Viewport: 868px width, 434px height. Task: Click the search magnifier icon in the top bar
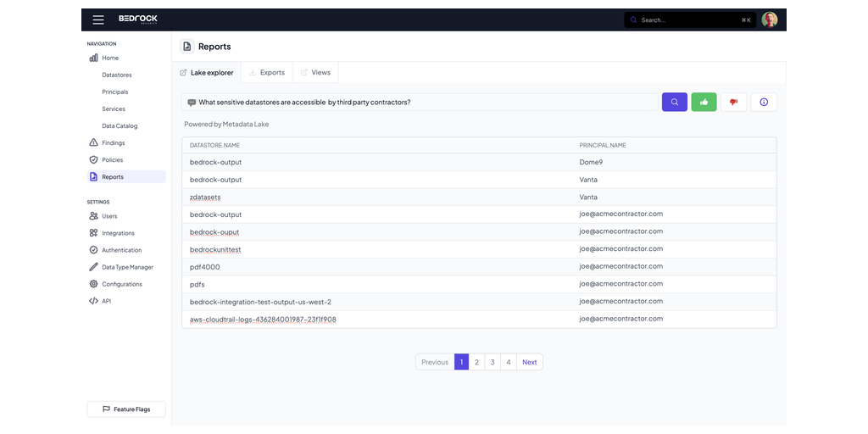[634, 20]
